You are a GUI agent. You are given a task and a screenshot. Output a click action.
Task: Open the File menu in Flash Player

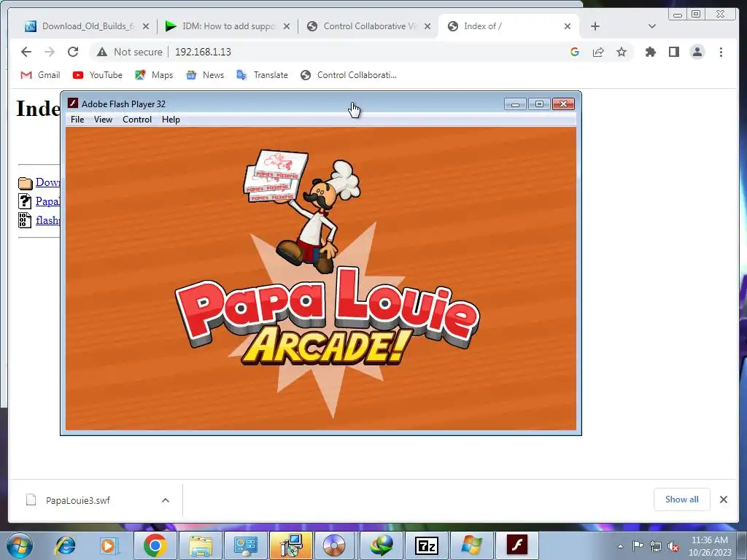[77, 120]
